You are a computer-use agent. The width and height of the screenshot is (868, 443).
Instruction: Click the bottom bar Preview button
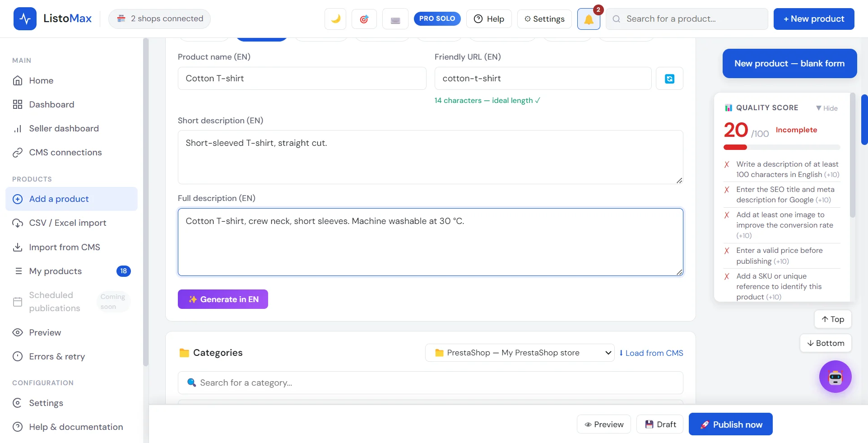tap(604, 424)
